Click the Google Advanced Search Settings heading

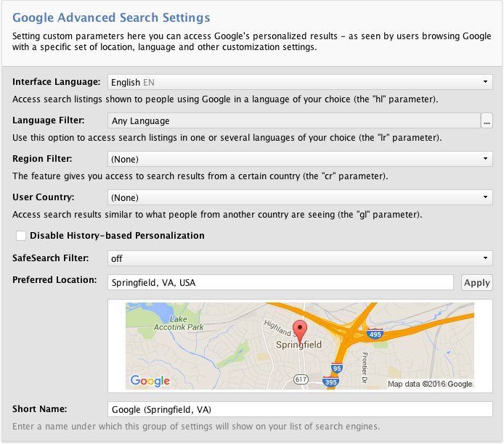click(x=111, y=17)
